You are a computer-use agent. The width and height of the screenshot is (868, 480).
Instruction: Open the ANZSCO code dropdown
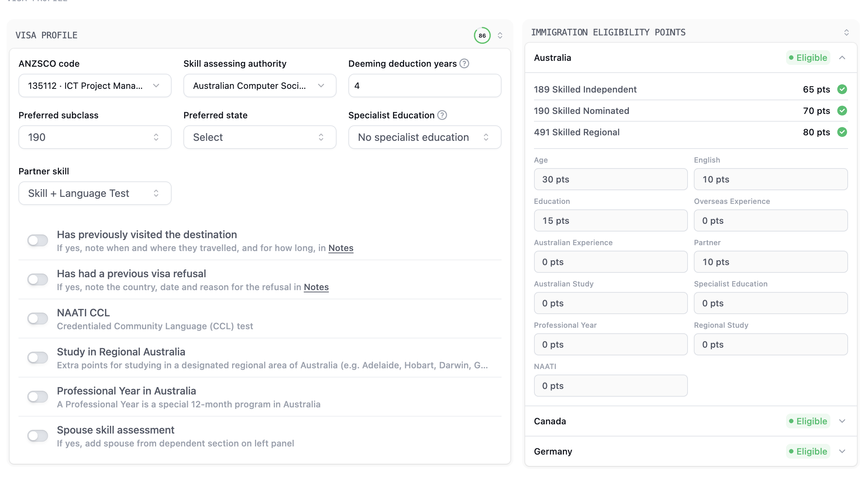(95, 86)
